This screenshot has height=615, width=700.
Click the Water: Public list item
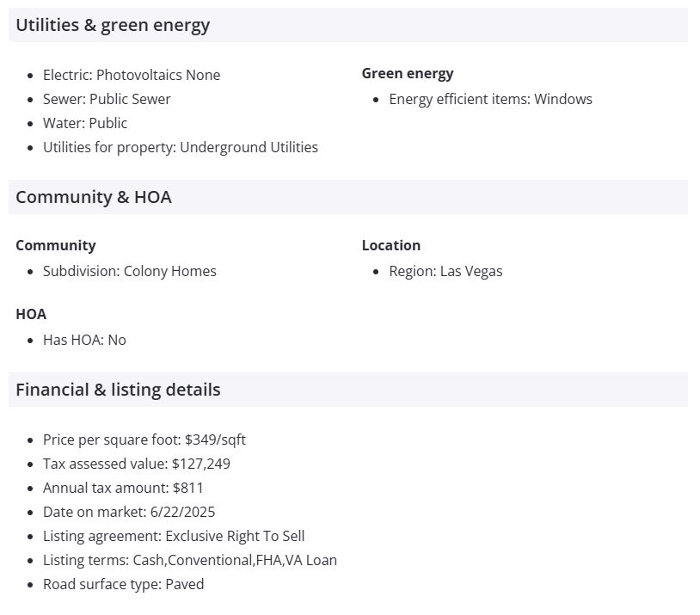pyautogui.click(x=85, y=123)
